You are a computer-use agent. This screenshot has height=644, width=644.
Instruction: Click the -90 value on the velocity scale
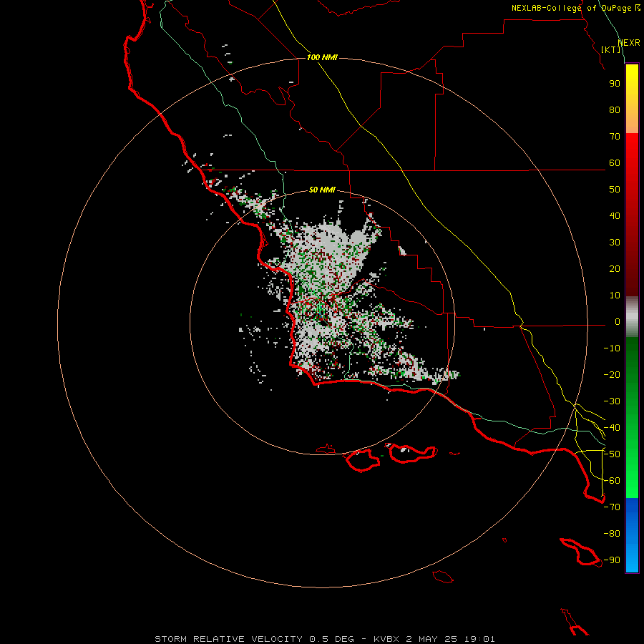[x=612, y=560]
